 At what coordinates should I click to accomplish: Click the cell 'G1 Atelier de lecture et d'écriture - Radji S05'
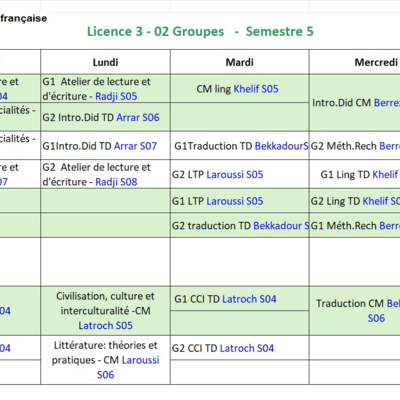105,89
